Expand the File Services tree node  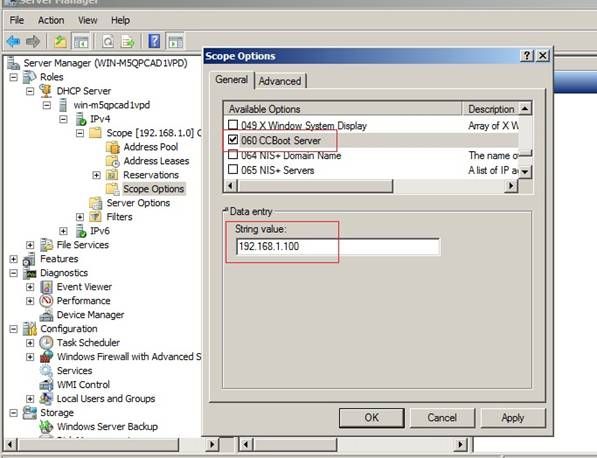[x=30, y=245]
